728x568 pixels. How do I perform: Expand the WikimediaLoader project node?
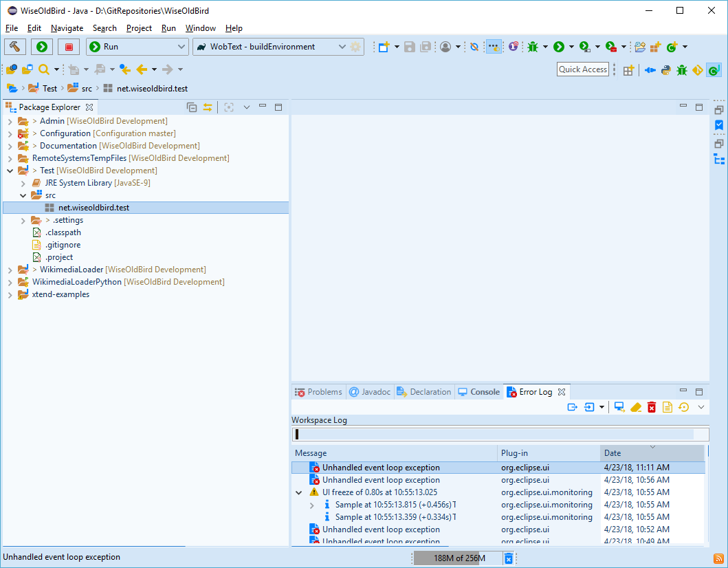pos(10,270)
